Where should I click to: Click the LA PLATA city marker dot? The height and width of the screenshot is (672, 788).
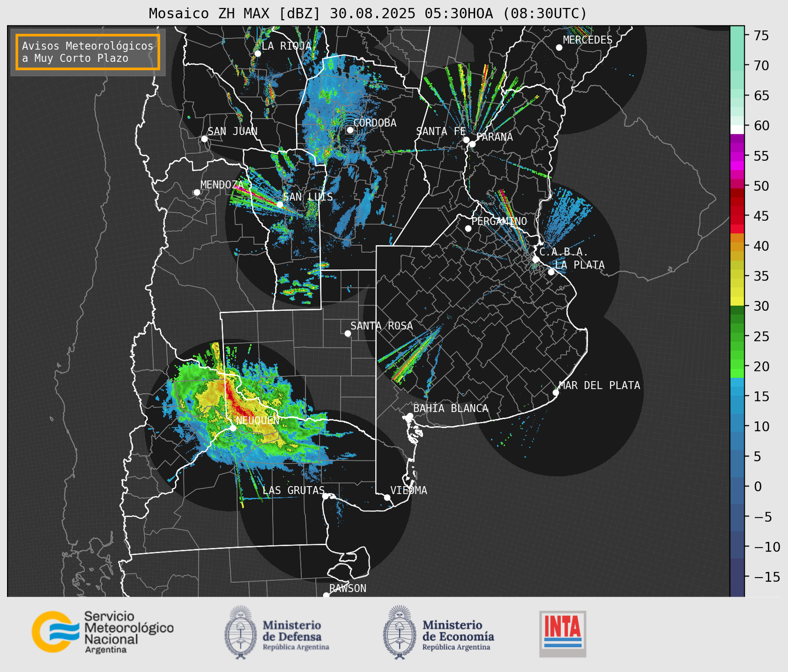tap(551, 272)
